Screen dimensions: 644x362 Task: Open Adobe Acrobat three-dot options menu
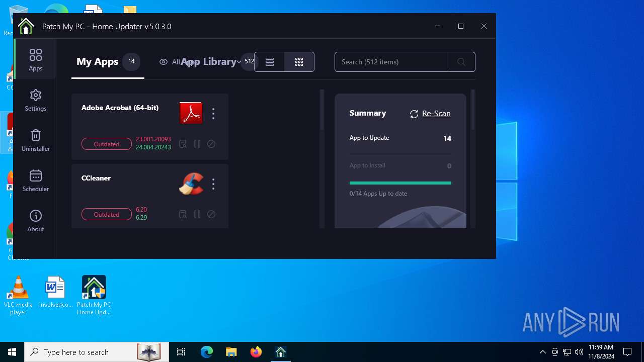point(213,114)
